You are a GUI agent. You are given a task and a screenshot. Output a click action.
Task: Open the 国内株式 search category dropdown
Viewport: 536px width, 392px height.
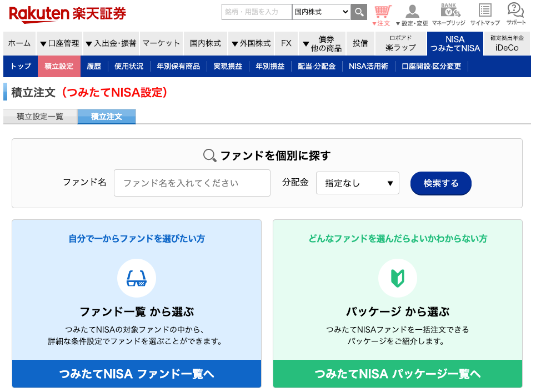(321, 12)
